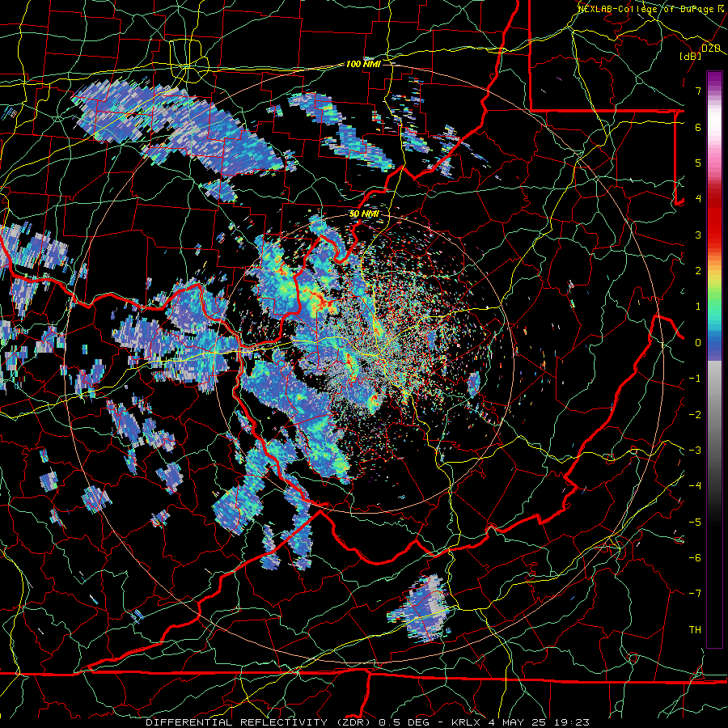
Task: Click the "DZD" legend title
Action: (x=711, y=49)
